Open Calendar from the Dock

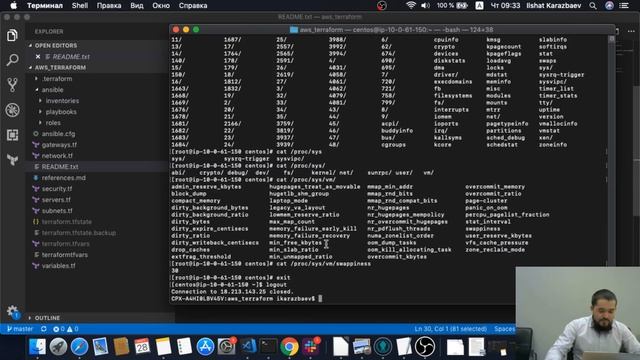[142, 347]
